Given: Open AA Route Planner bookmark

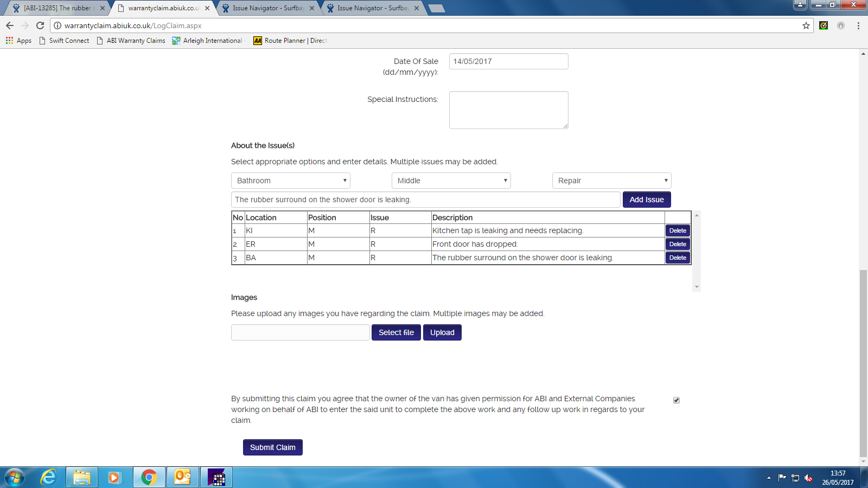Looking at the screenshot, I should tap(290, 41).
